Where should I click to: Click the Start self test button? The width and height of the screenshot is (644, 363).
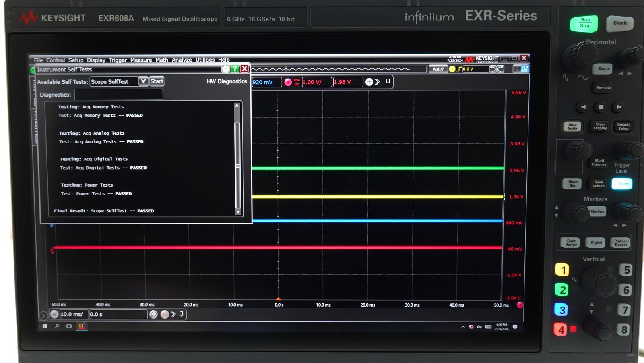click(x=157, y=81)
